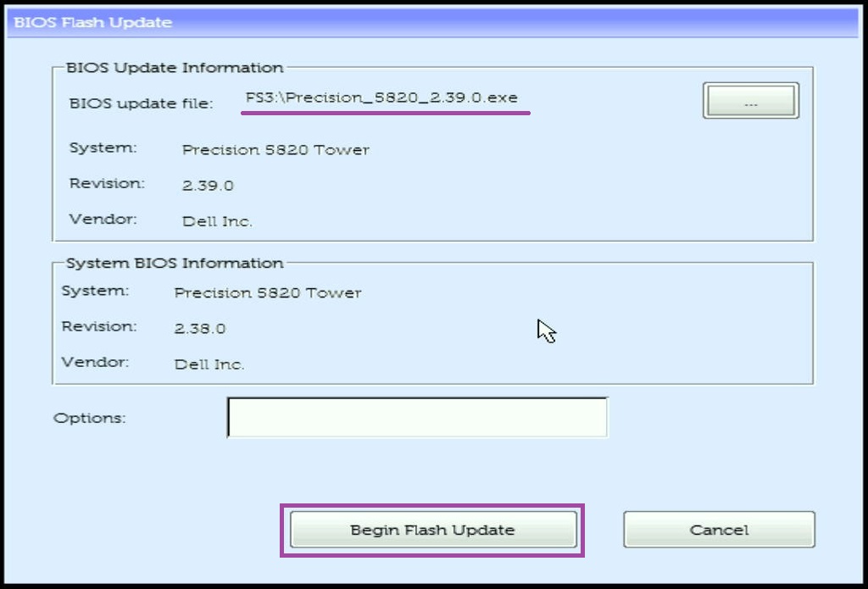Click the new revision value 2.39.0

[x=208, y=186]
